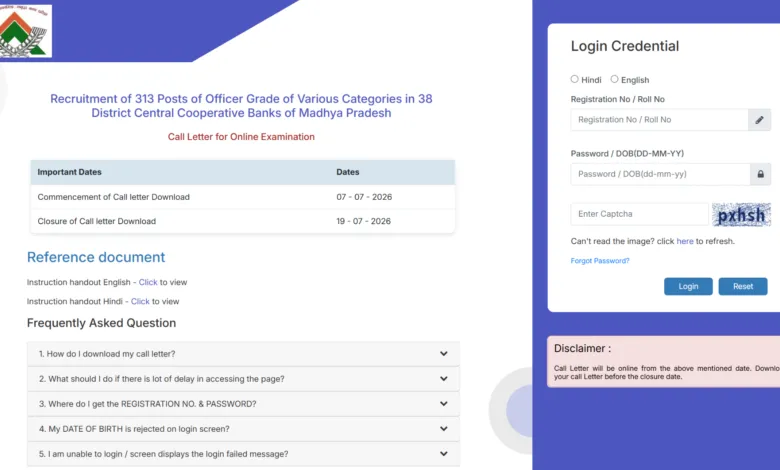Open the English instruction handout Click link

[x=148, y=282]
